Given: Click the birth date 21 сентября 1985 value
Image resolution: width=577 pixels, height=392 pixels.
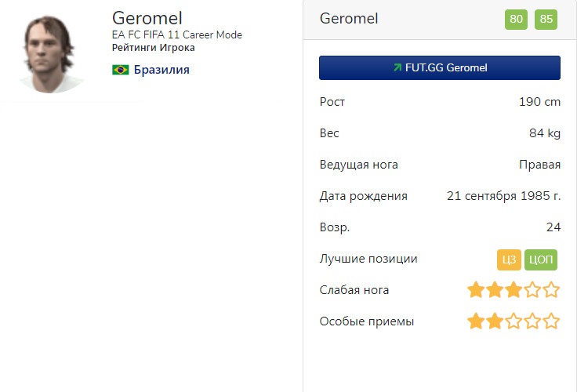Looking at the screenshot, I should coord(503,196).
